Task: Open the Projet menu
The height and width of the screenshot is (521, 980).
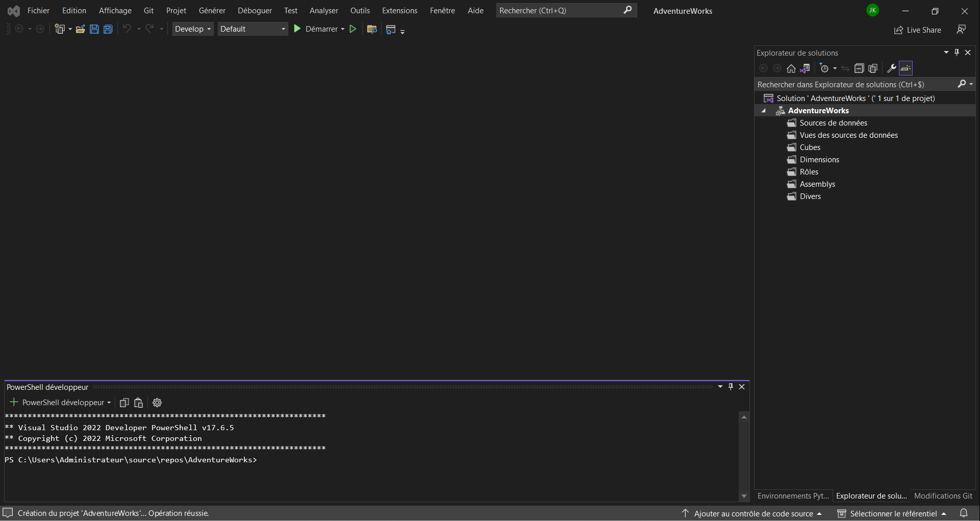Action: click(176, 11)
